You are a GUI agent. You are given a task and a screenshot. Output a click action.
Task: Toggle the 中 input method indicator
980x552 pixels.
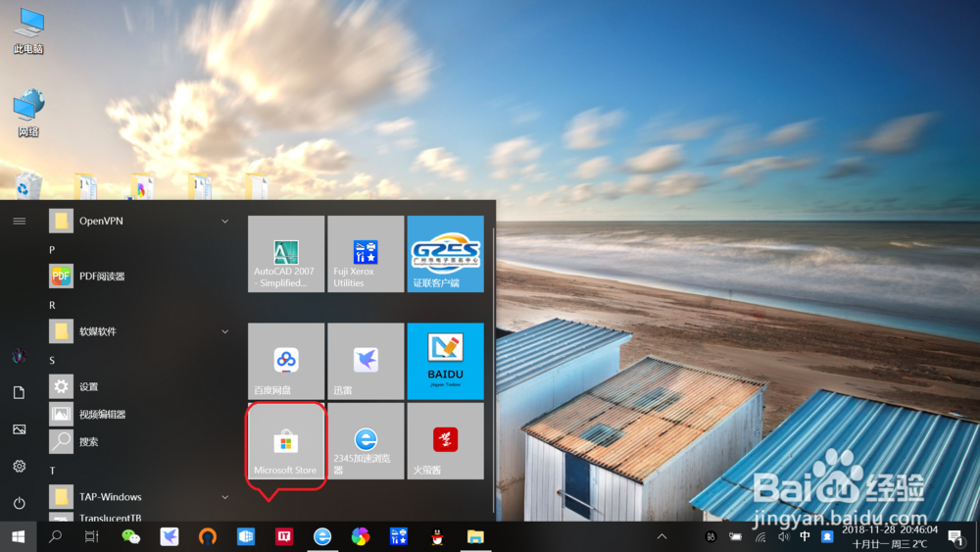pyautogui.click(x=805, y=536)
